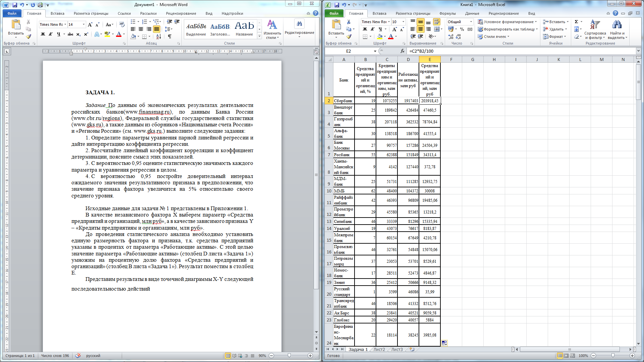Click Удалить cells button in Excel
Viewport: 644px width, 362px height.
[555, 29]
